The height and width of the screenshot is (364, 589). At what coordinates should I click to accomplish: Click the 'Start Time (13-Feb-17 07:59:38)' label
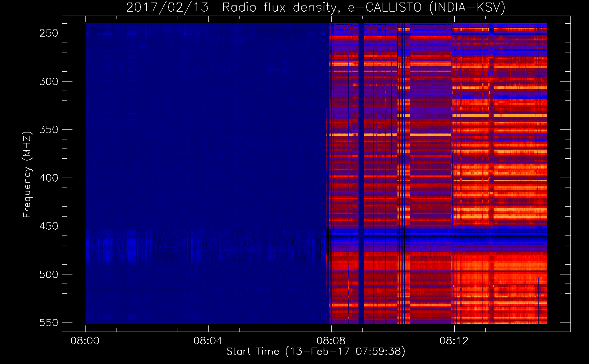[316, 352]
